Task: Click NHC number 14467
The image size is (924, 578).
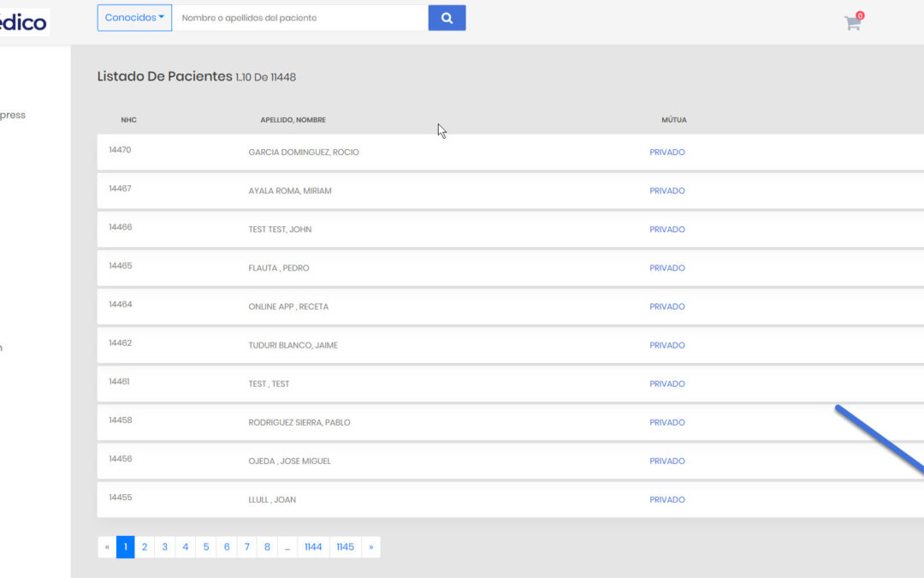Action: [121, 188]
